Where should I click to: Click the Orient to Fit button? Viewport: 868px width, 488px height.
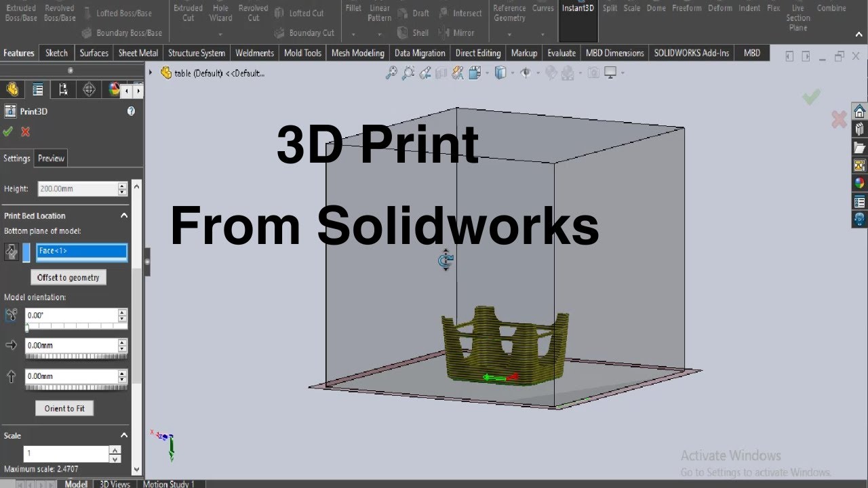(x=64, y=408)
